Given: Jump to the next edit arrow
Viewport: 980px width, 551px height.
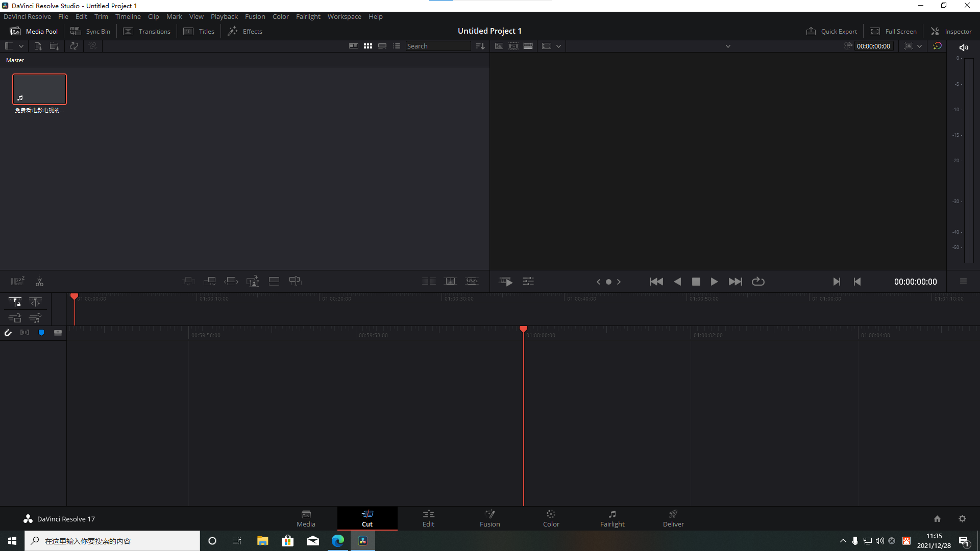Looking at the screenshot, I should pos(619,282).
